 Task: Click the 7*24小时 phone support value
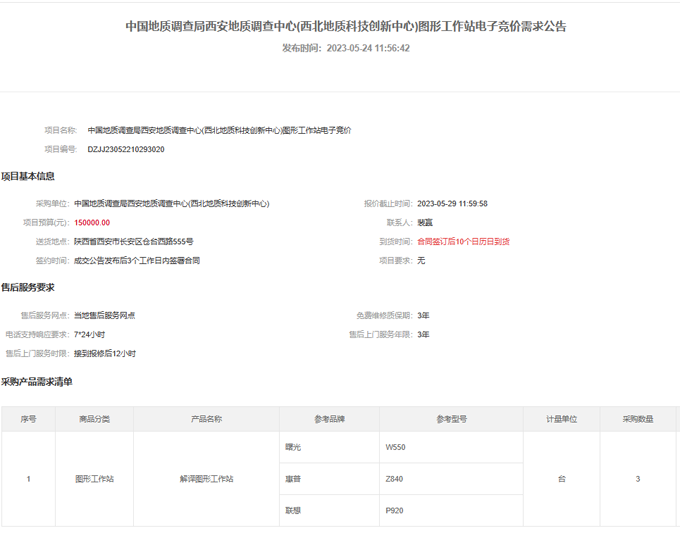tap(89, 334)
